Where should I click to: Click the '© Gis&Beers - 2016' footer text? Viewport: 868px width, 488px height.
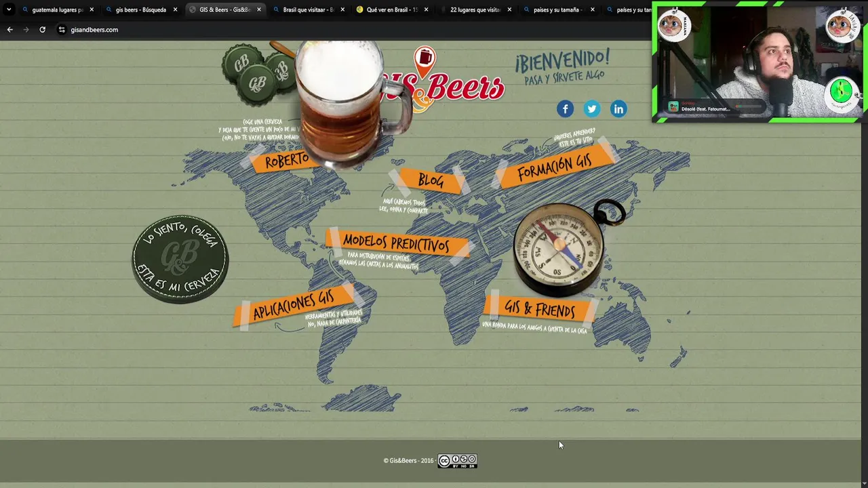click(408, 461)
